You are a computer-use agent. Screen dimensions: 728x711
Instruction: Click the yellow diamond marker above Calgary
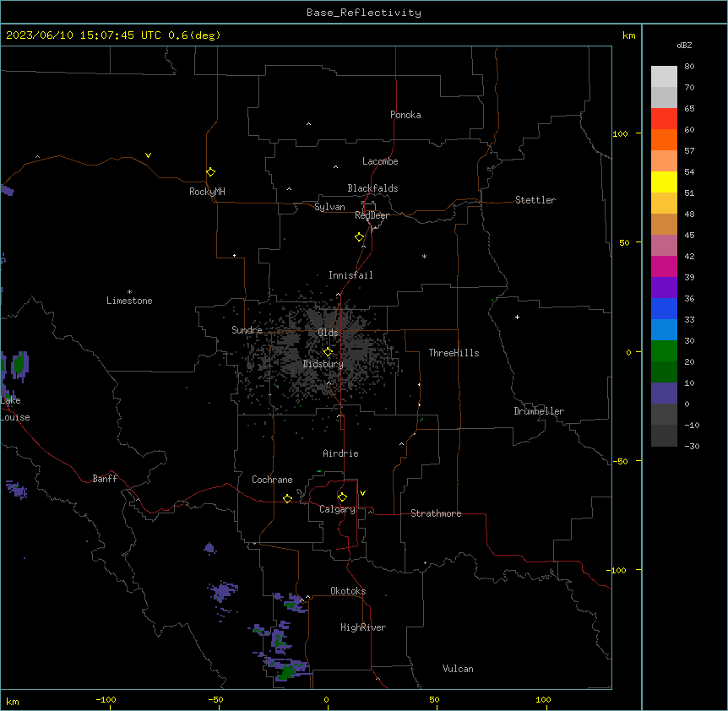[342, 497]
